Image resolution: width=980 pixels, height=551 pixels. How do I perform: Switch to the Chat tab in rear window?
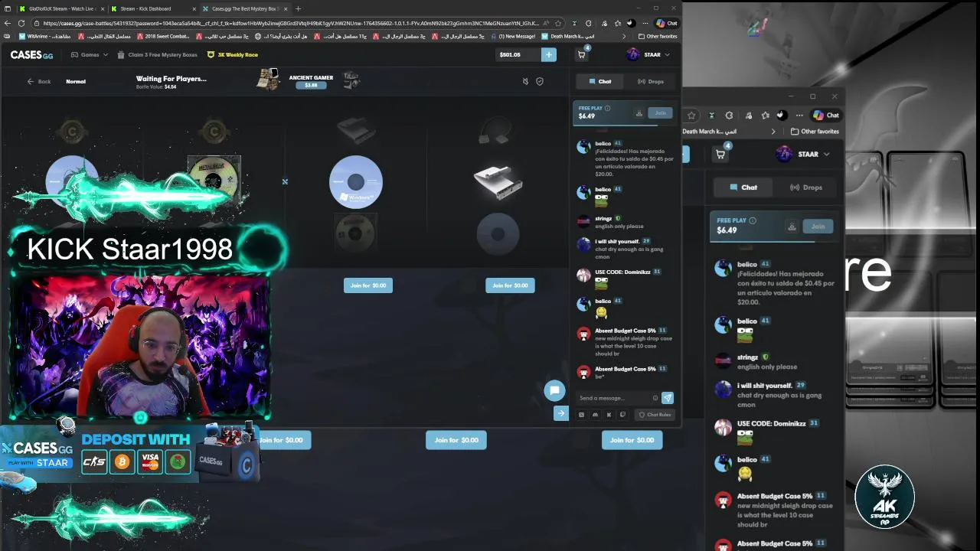(x=743, y=187)
